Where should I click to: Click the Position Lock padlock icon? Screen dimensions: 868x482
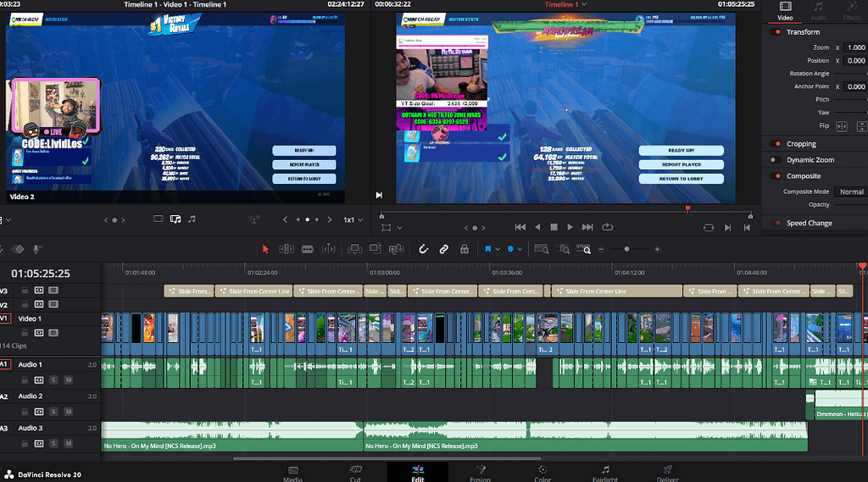(464, 249)
